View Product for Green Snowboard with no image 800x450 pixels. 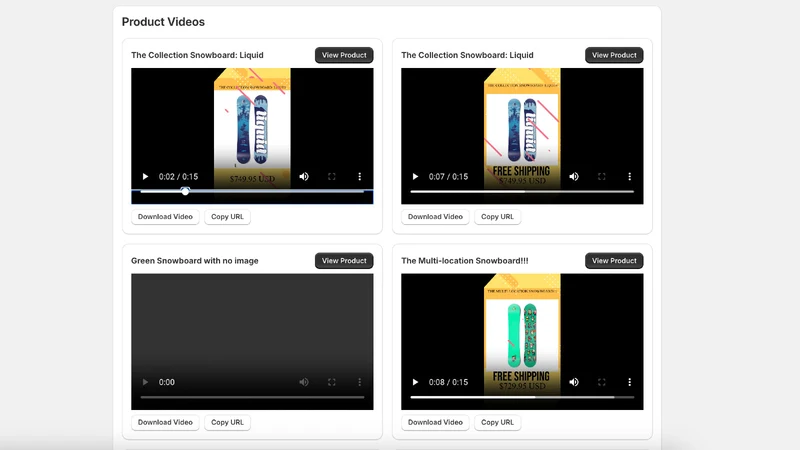[x=344, y=261]
